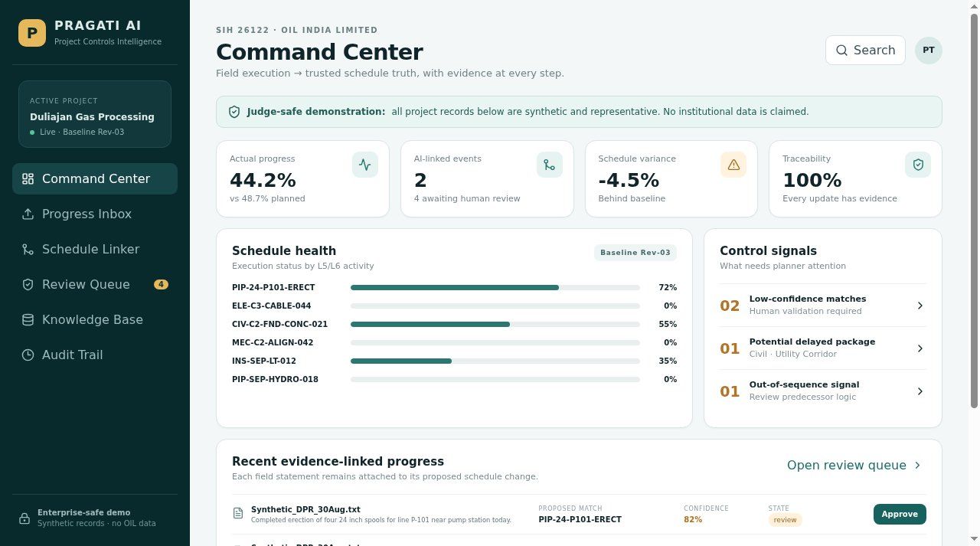Click the document icon for Synthetic_DPR_30Aug.txt
The image size is (980, 546).
click(x=238, y=514)
